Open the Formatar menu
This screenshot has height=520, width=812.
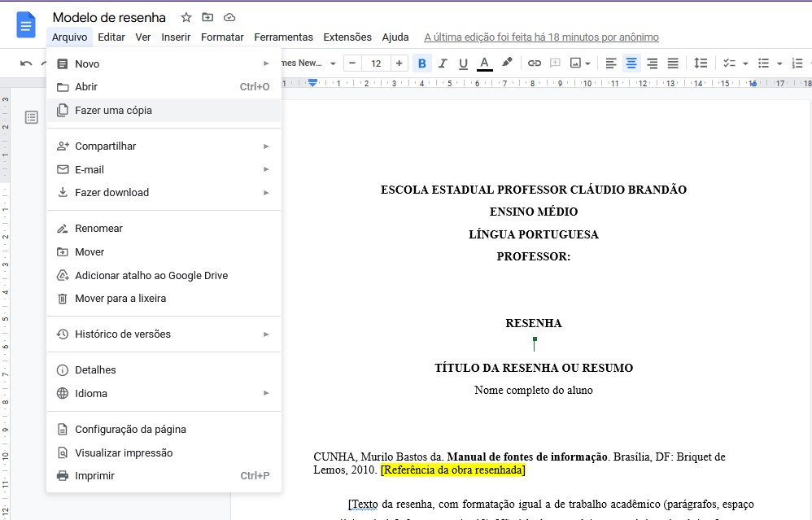pos(222,37)
